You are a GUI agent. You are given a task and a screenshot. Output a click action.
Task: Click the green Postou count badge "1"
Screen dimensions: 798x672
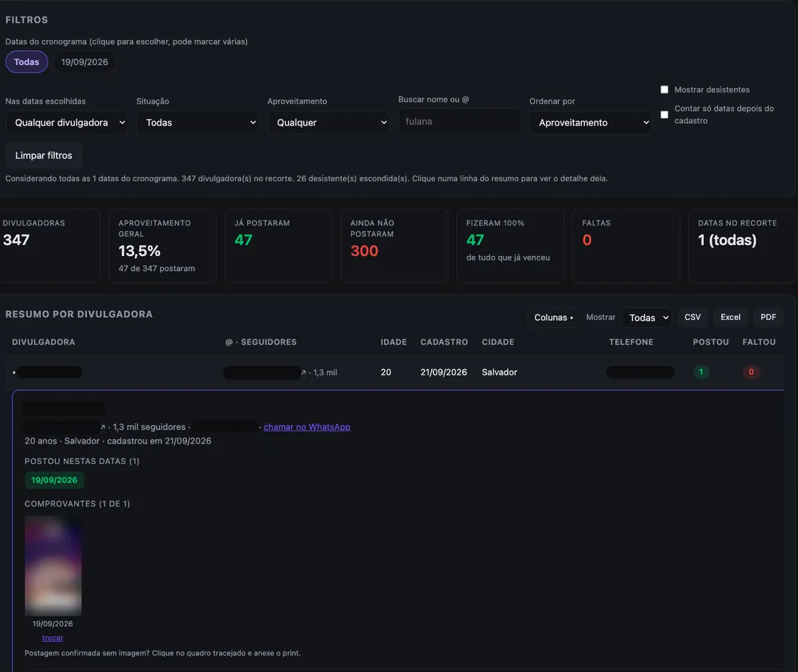coord(701,373)
